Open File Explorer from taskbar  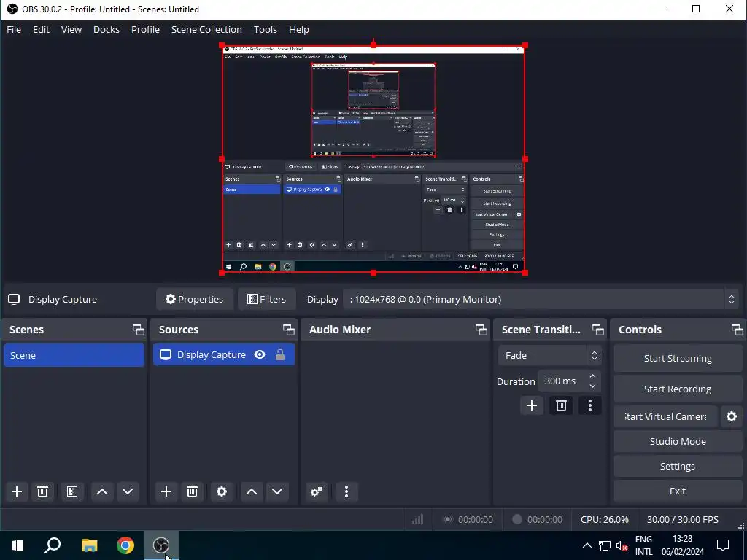(89, 545)
